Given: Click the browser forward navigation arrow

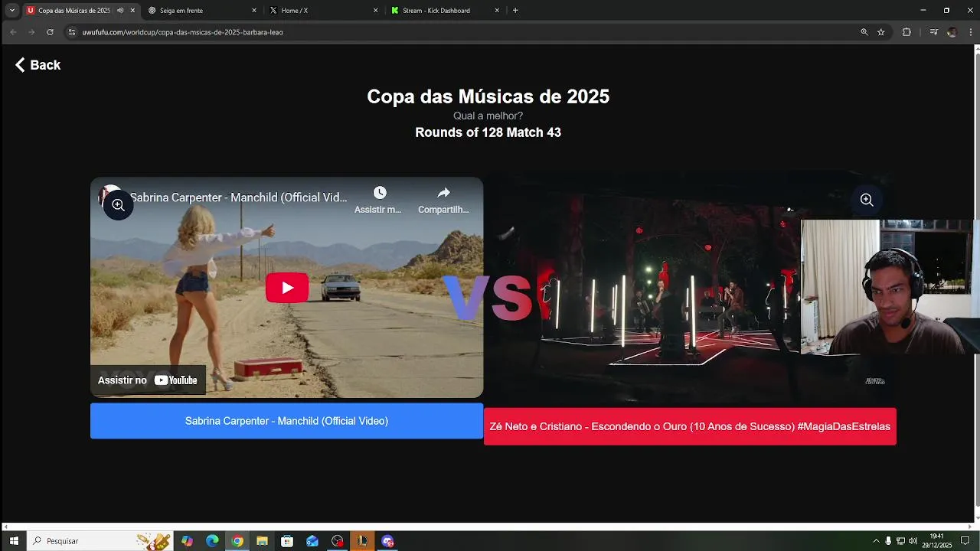Looking at the screenshot, I should [31, 32].
